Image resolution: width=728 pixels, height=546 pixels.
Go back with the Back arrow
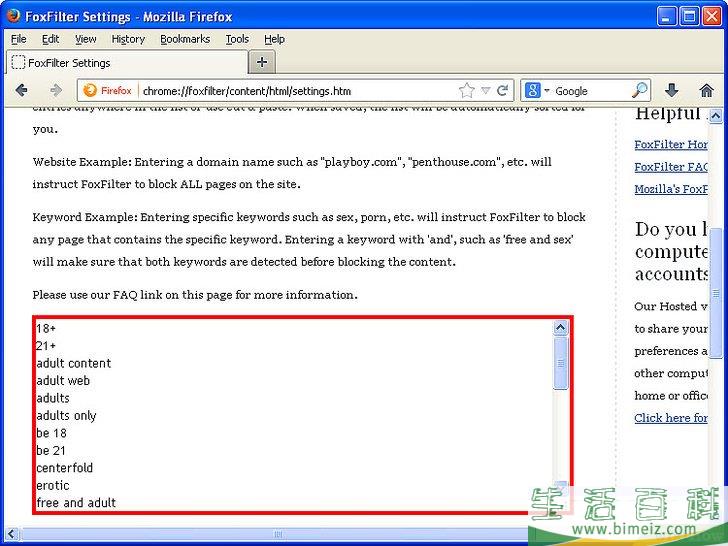click(x=21, y=90)
